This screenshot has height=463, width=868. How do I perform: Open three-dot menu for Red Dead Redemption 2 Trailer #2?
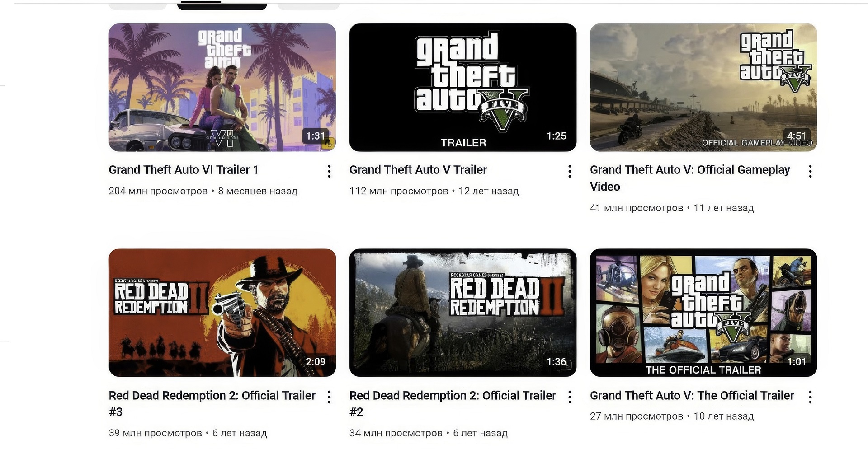(x=570, y=397)
